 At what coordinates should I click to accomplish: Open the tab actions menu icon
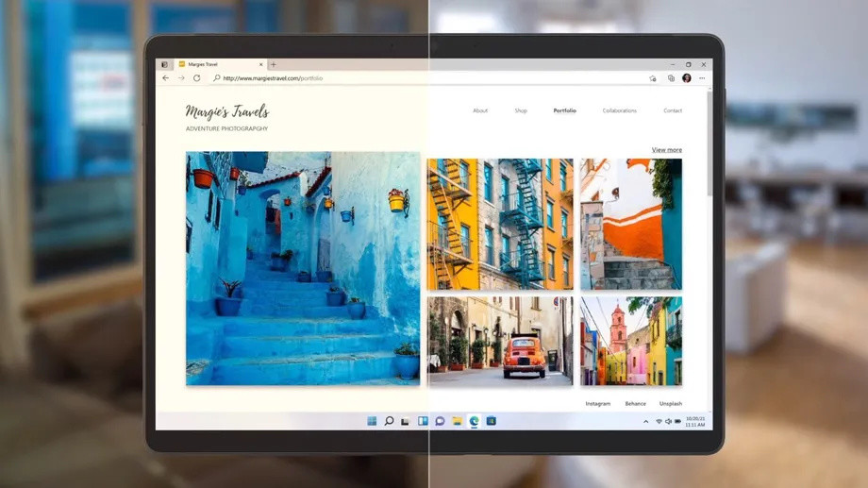(164, 64)
